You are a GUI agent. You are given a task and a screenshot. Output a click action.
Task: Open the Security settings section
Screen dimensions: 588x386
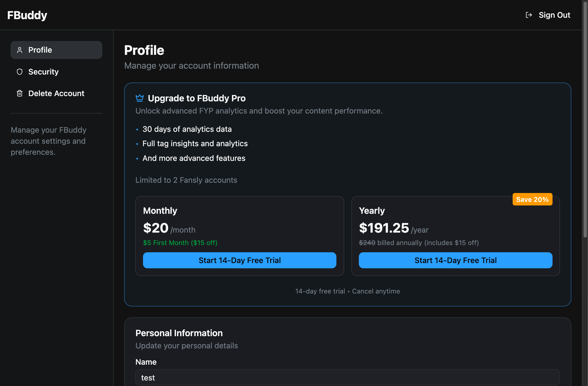(x=56, y=72)
